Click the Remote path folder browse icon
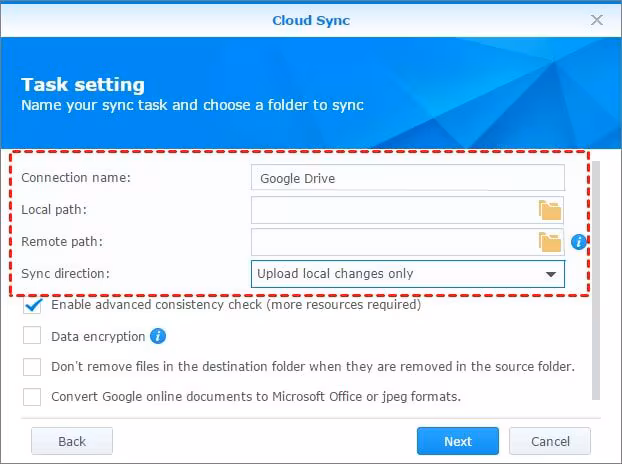The width and height of the screenshot is (622, 464). point(550,241)
